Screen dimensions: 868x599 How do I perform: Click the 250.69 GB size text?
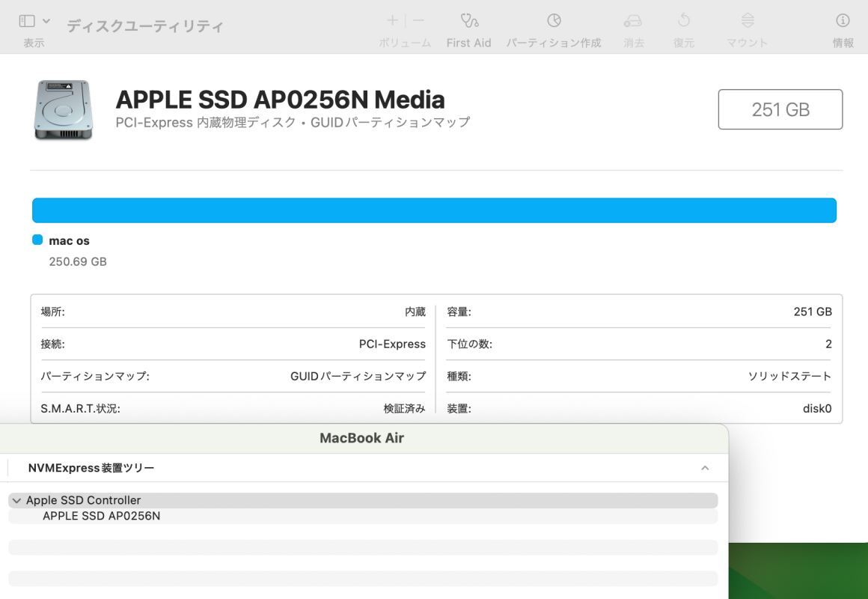pos(78,261)
